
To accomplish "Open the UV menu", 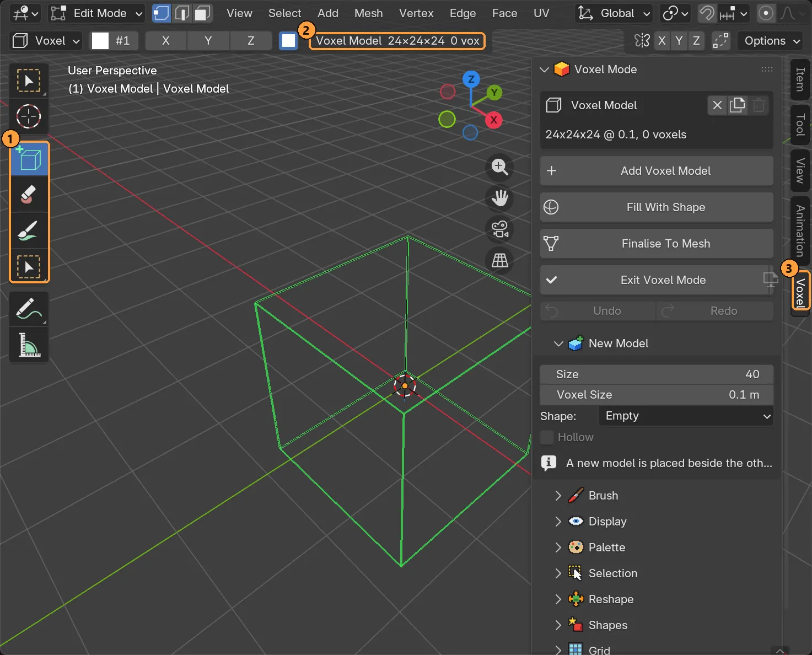I will click(x=541, y=13).
